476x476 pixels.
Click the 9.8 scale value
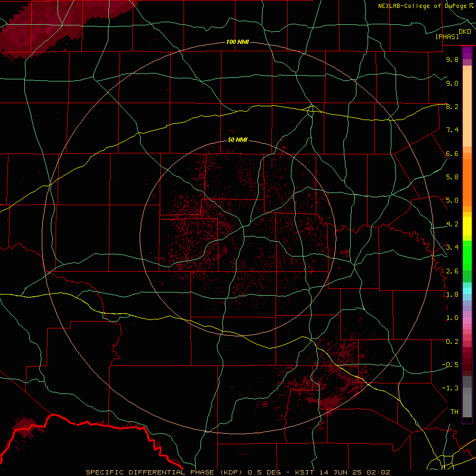452,59
